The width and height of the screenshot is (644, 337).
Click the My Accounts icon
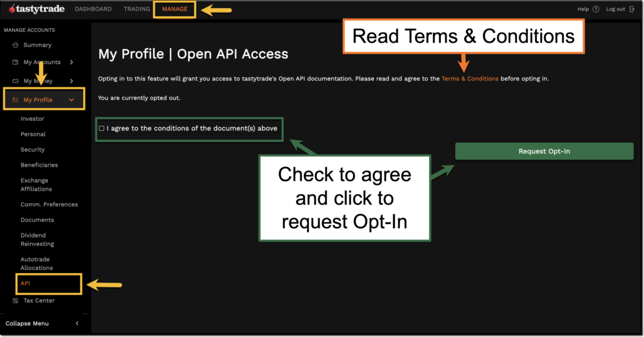pyautogui.click(x=15, y=62)
